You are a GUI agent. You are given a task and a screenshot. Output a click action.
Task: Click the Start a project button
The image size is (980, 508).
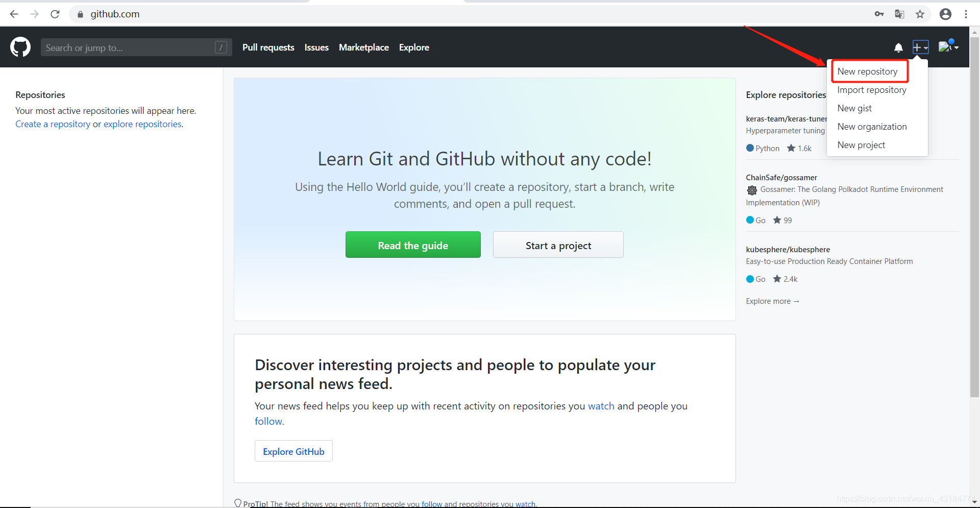(558, 245)
